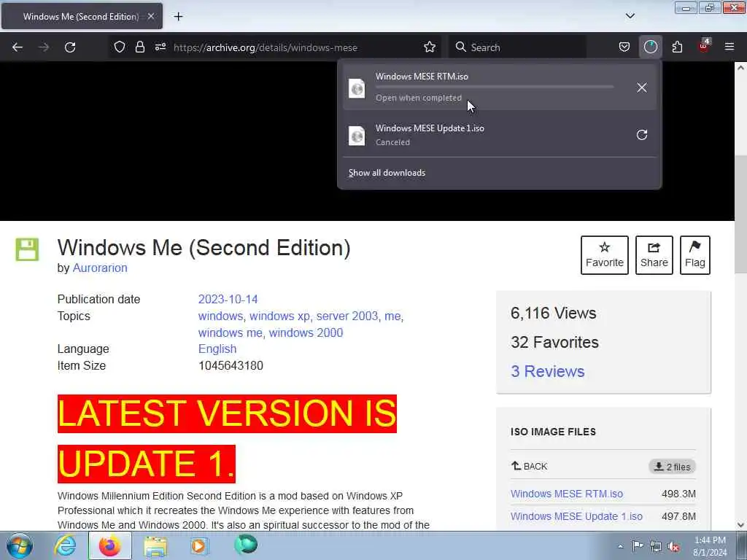Open English language link

pyautogui.click(x=217, y=349)
